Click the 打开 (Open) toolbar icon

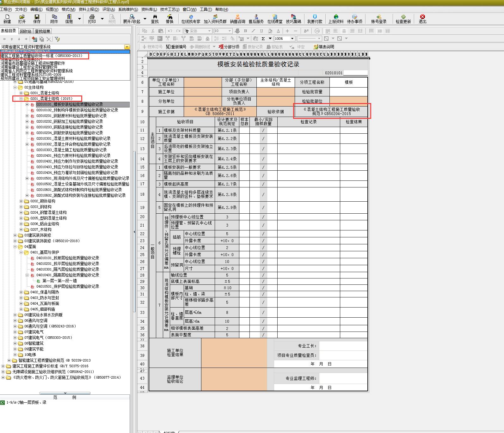22,19
